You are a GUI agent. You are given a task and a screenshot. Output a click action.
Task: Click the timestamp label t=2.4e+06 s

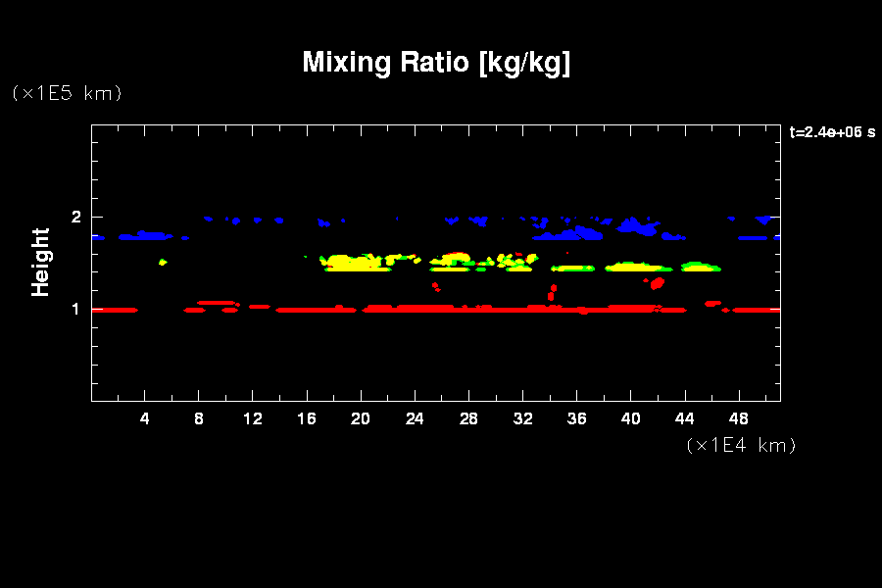pyautogui.click(x=831, y=132)
